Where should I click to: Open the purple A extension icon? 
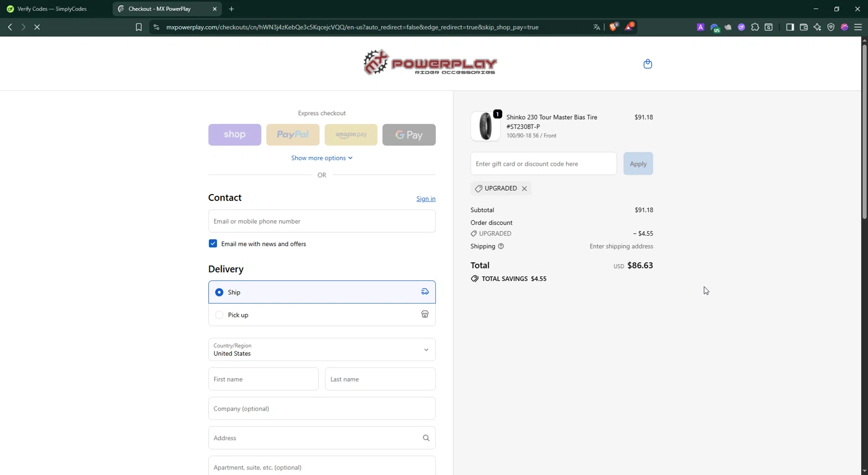click(700, 27)
